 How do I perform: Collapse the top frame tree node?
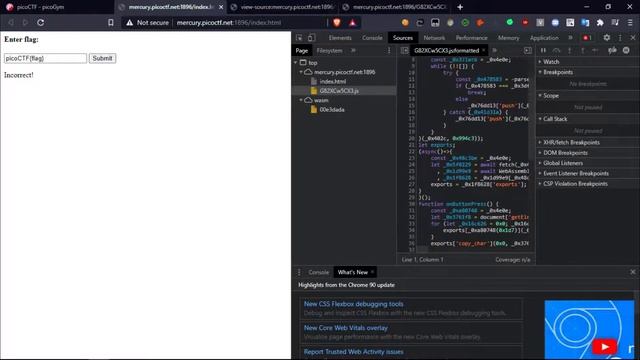pyautogui.click(x=296, y=62)
